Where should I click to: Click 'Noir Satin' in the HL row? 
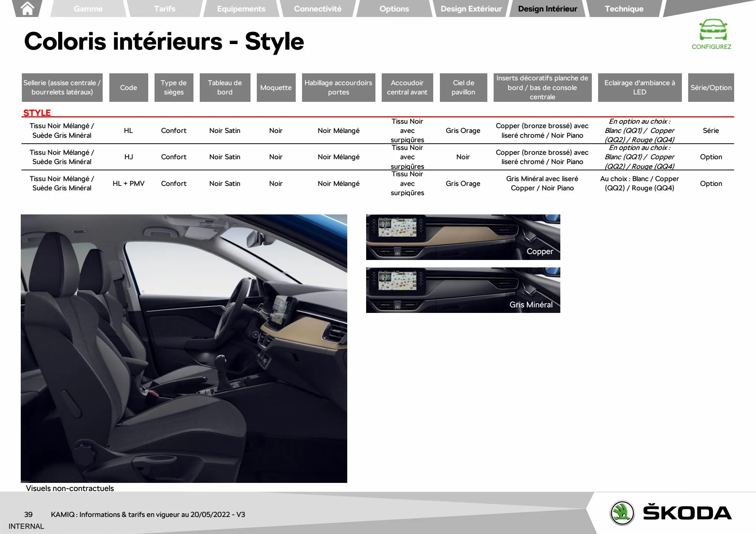pyautogui.click(x=225, y=130)
